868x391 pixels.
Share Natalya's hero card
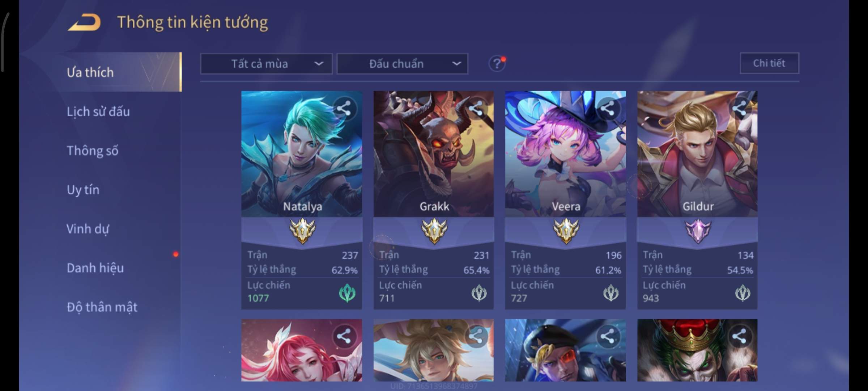click(344, 108)
